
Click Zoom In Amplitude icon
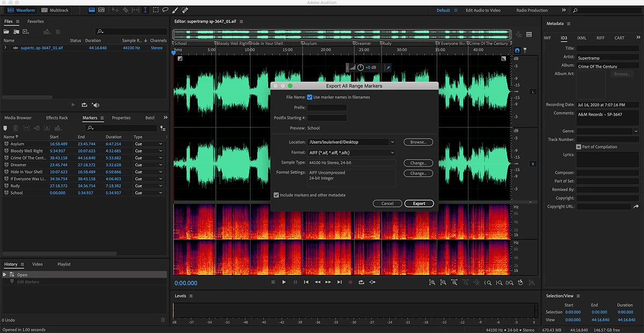click(433, 282)
